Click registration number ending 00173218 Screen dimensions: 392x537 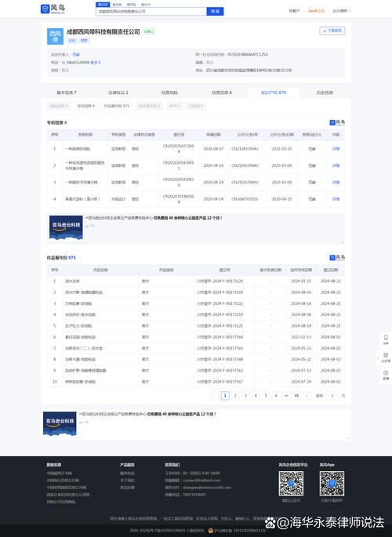tap(220, 292)
